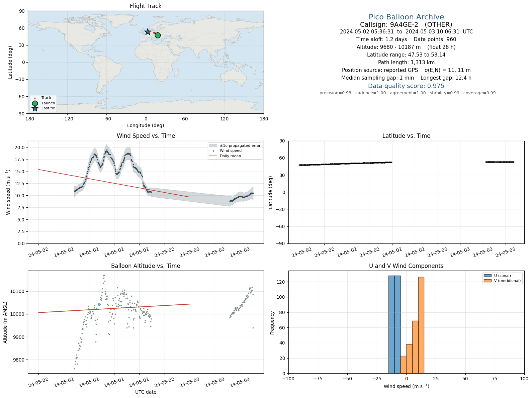Pick the grey ±1σ propagated error legend swatch

213,146
